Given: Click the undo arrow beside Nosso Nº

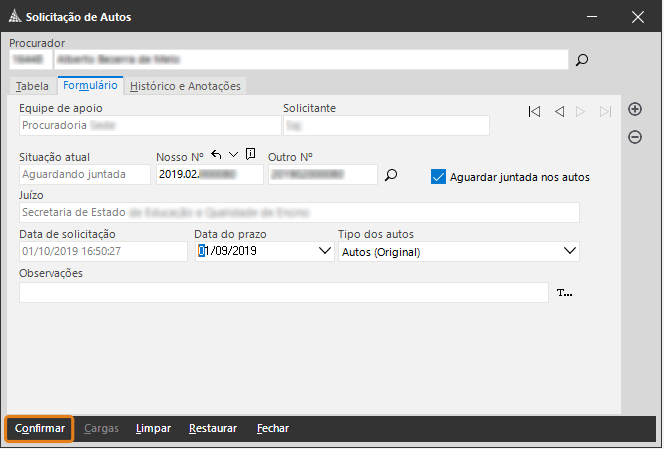Looking at the screenshot, I should [x=216, y=155].
